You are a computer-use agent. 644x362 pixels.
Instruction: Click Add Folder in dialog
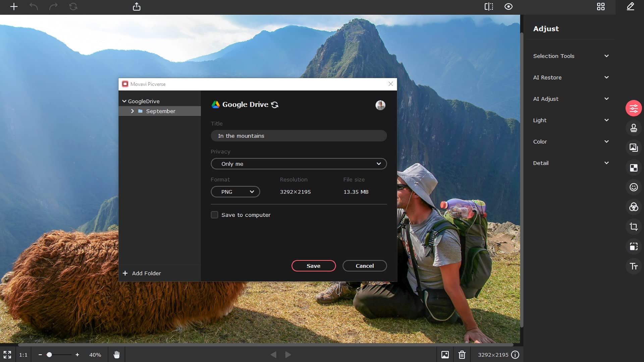click(x=142, y=273)
